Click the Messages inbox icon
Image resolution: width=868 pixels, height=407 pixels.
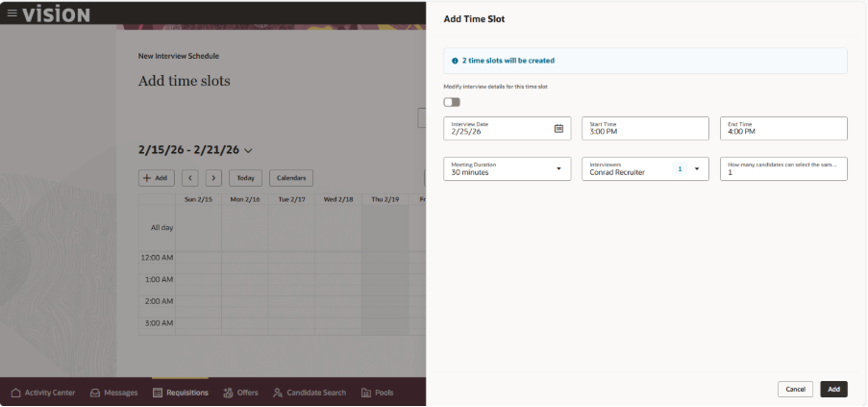click(x=95, y=393)
